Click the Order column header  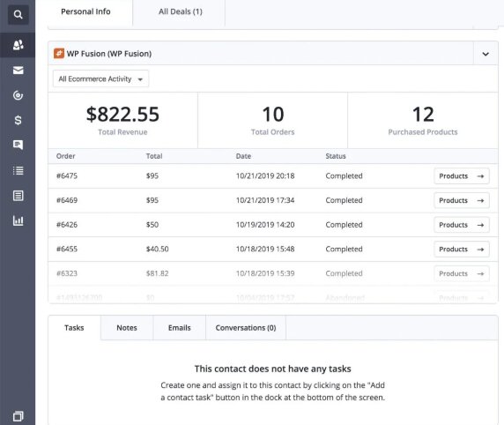click(65, 156)
